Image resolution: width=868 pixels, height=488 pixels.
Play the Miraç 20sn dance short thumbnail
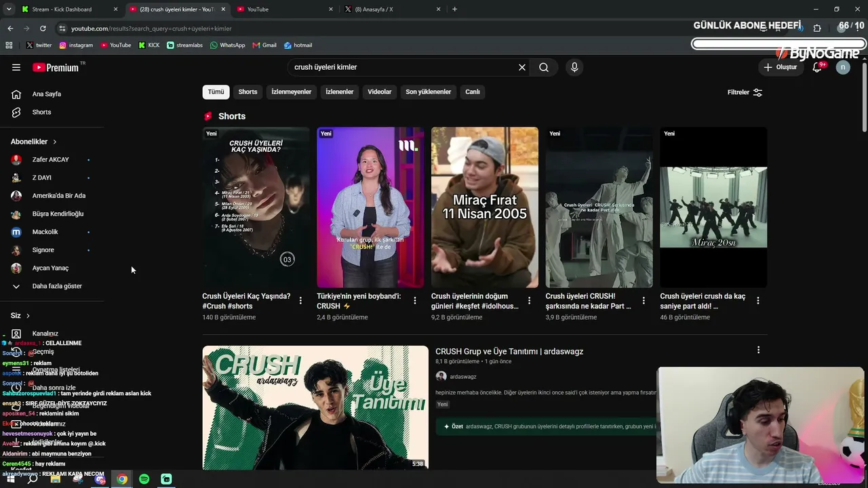[x=713, y=207]
